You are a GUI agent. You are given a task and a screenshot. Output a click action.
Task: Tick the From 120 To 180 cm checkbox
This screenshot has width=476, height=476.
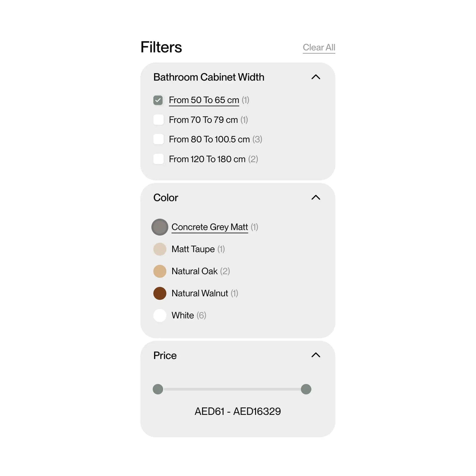(x=158, y=159)
